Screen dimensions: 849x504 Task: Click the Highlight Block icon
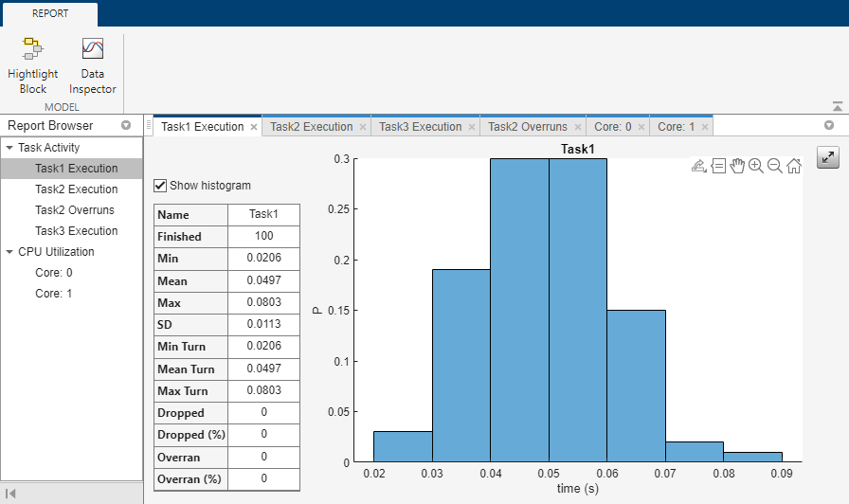click(x=33, y=48)
